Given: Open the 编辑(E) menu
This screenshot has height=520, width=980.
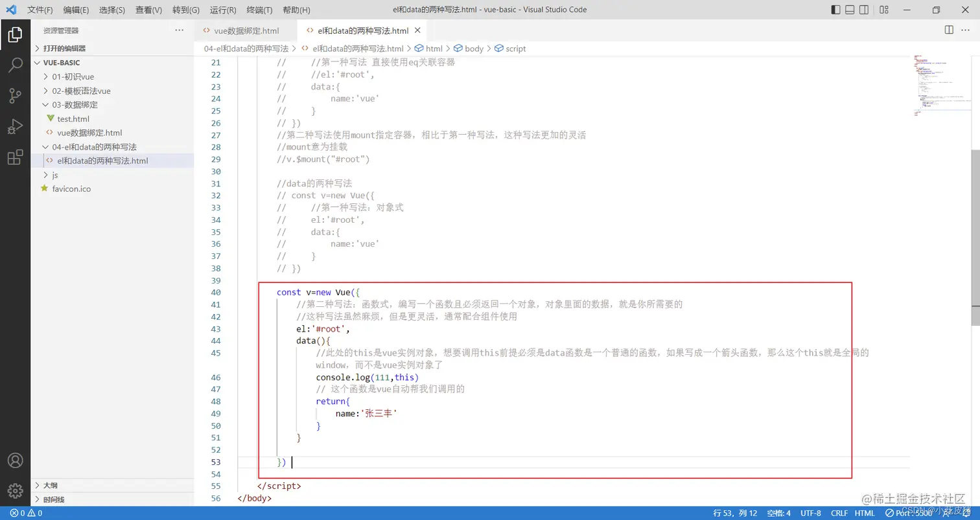Looking at the screenshot, I should 76,10.
